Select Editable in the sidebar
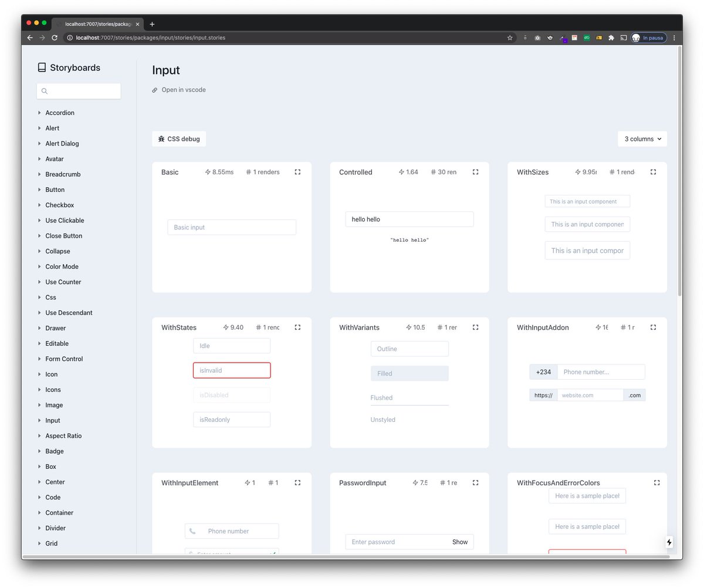The height and width of the screenshot is (588, 704). (57, 343)
